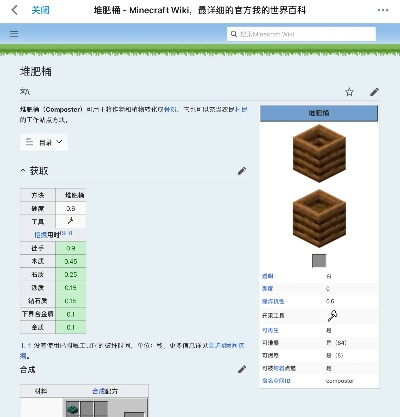Open the 亮度 link in infobox
This screenshot has height=417, width=400.
267,289
